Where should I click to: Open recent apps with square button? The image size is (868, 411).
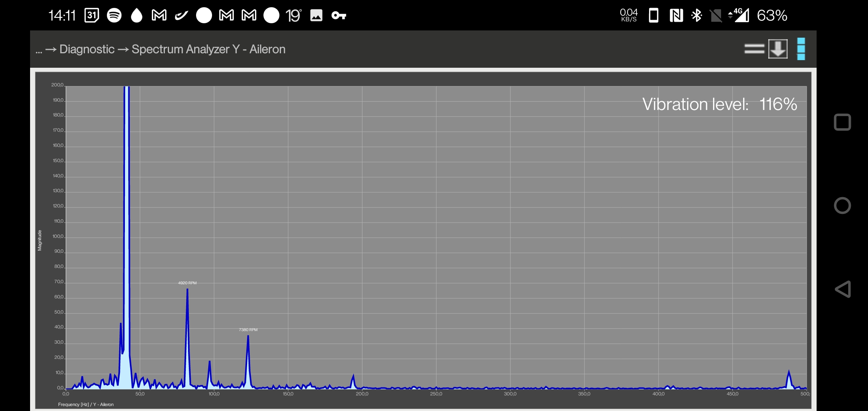842,122
